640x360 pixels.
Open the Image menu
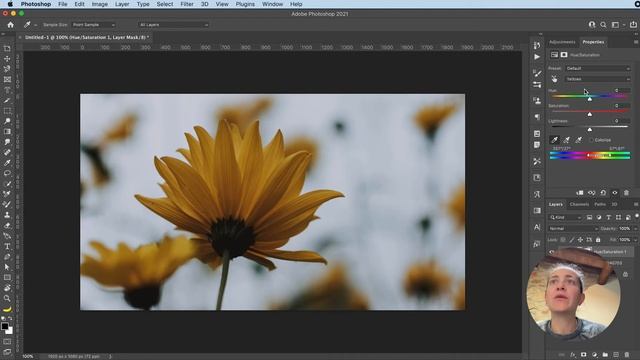(x=100, y=4)
